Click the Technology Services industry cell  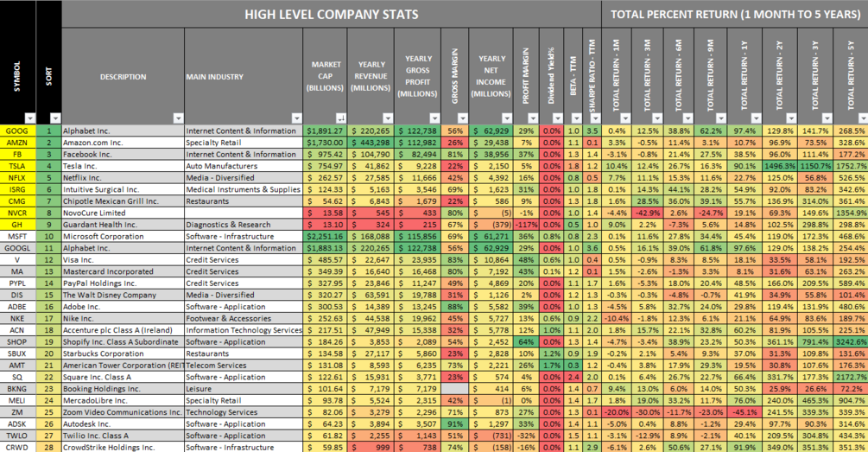244,412
